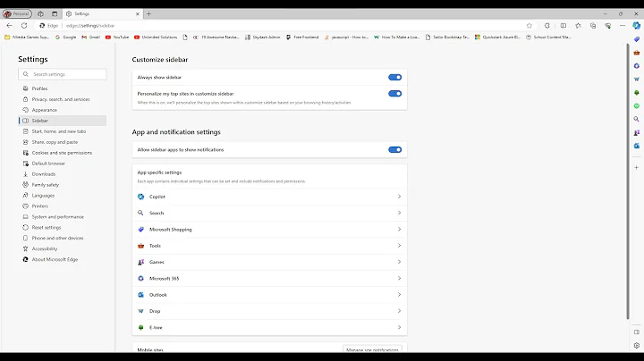
Task: Add this page to favorites star
Action: [x=530, y=25]
